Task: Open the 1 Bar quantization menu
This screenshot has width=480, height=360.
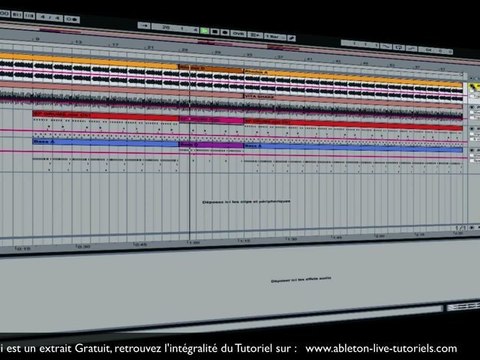Action: (x=275, y=36)
